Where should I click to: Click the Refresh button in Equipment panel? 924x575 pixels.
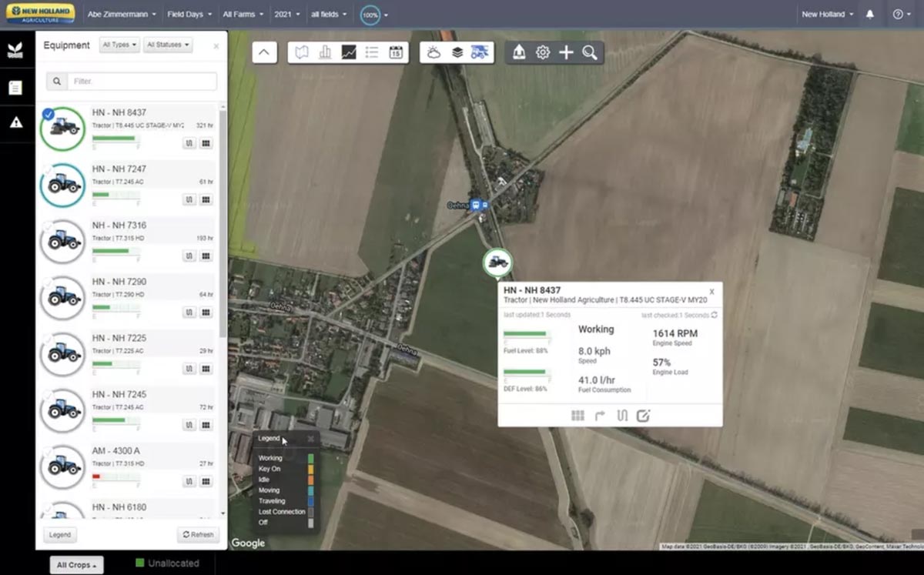[x=198, y=535]
